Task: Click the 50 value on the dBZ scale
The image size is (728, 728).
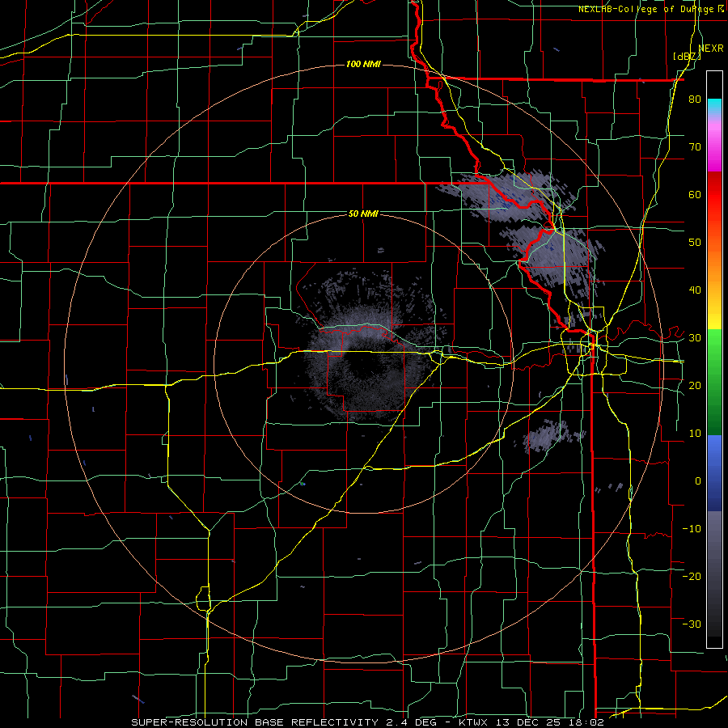Action: [x=695, y=243]
